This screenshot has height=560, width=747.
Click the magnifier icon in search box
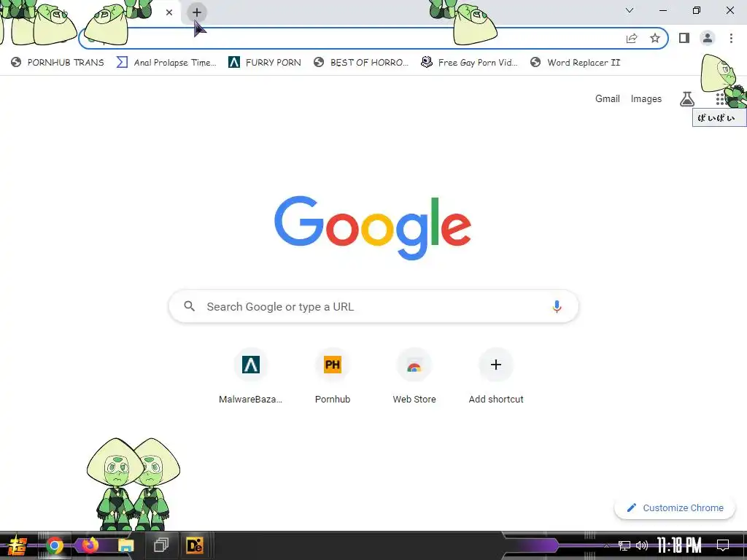coord(190,306)
